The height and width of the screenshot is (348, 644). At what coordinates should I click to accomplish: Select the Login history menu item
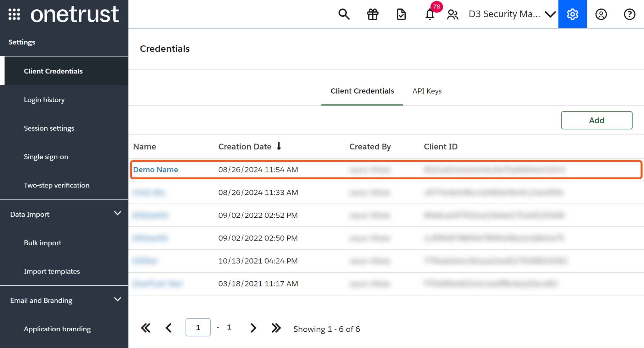click(44, 100)
